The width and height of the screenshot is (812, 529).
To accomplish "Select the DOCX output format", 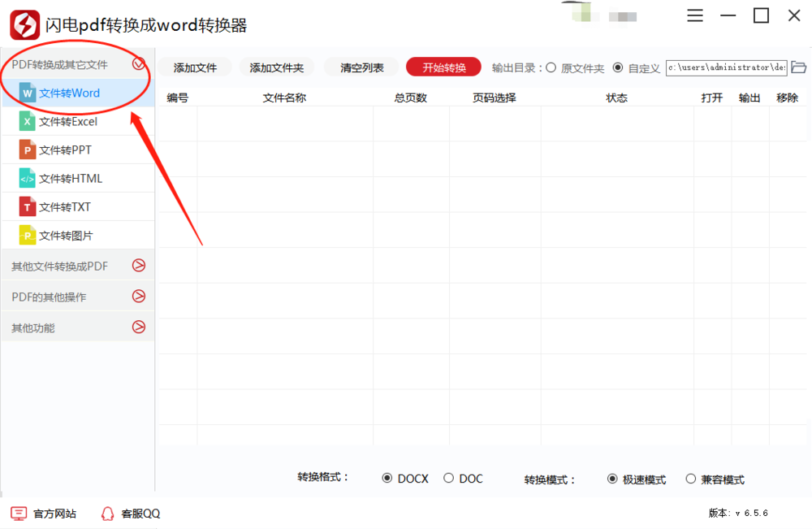I will point(387,479).
